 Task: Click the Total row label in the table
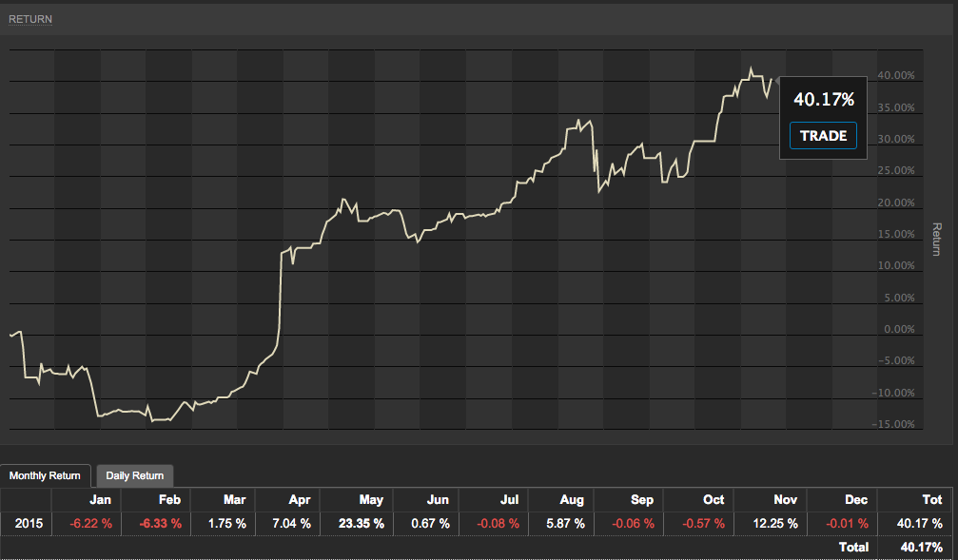[851, 547]
